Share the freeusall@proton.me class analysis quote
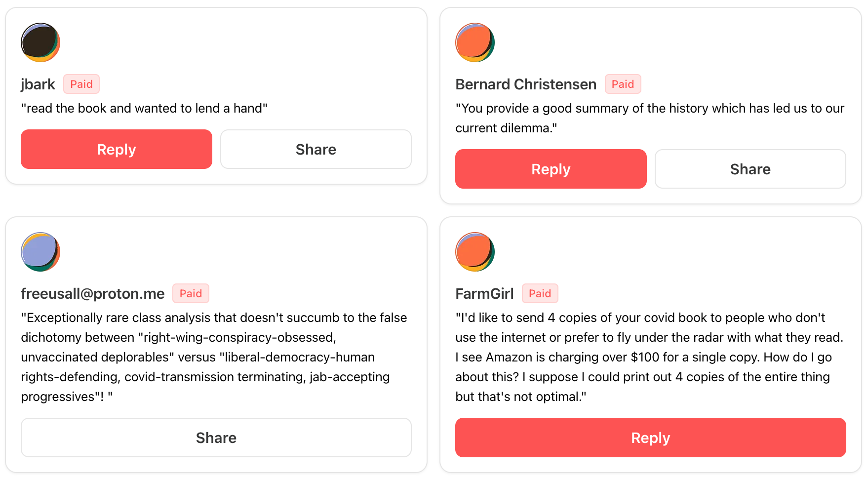 click(216, 438)
